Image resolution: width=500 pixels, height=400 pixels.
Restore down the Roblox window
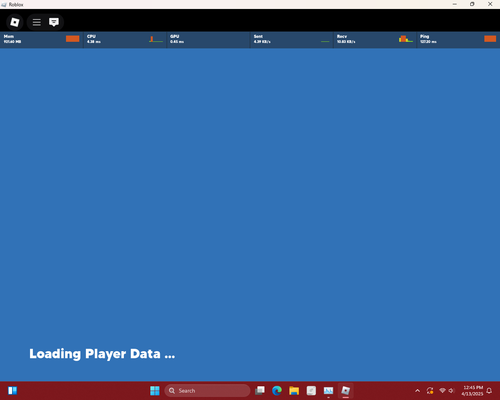pos(472,4)
